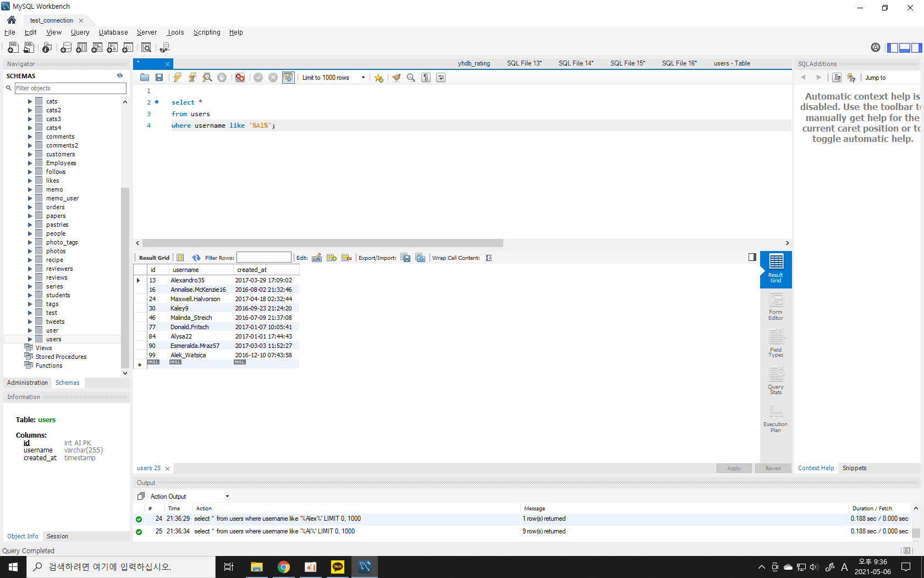Click the Filter objects field
Screen dimensions: 924x578
[70, 88]
